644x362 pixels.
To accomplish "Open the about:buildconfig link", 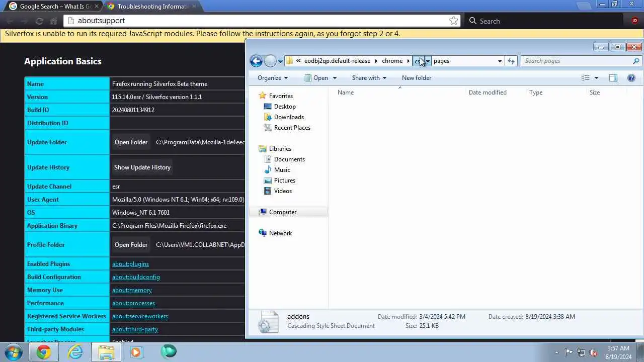I will point(136,277).
